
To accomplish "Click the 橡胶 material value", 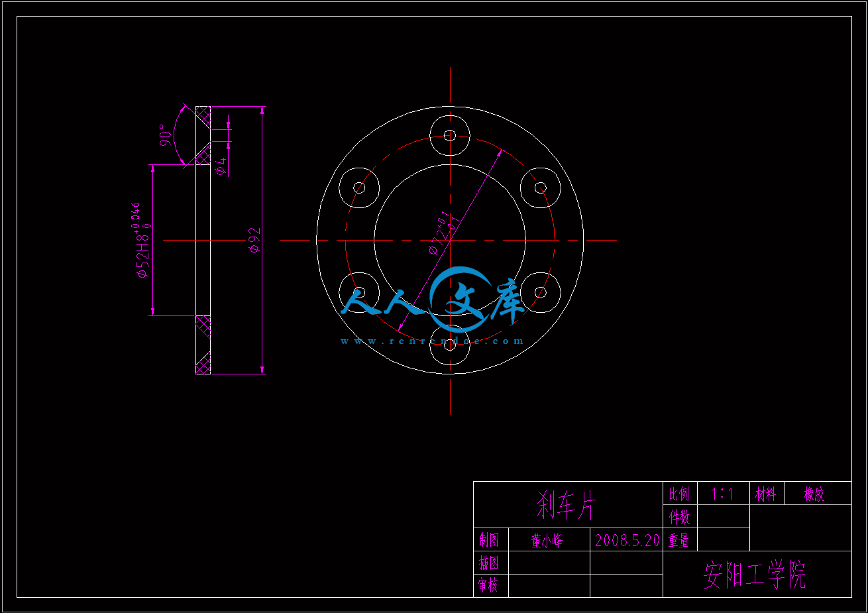I will 814,494.
